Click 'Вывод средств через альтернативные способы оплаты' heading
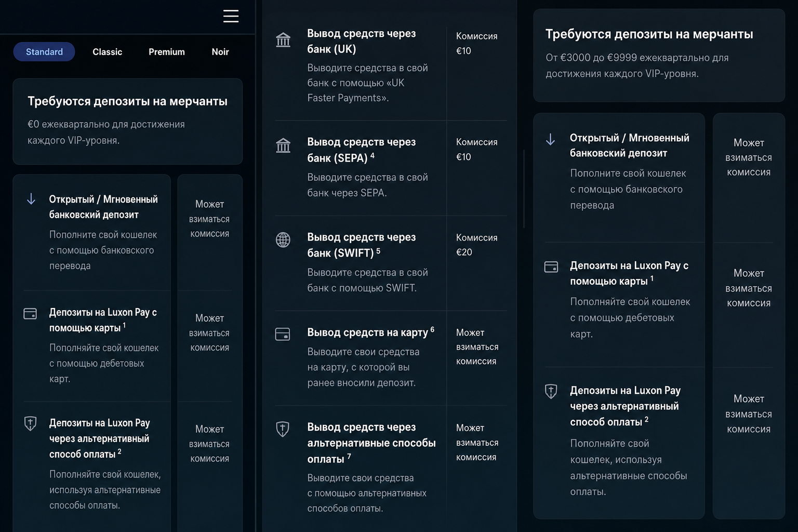Image resolution: width=798 pixels, height=532 pixels. point(371,443)
